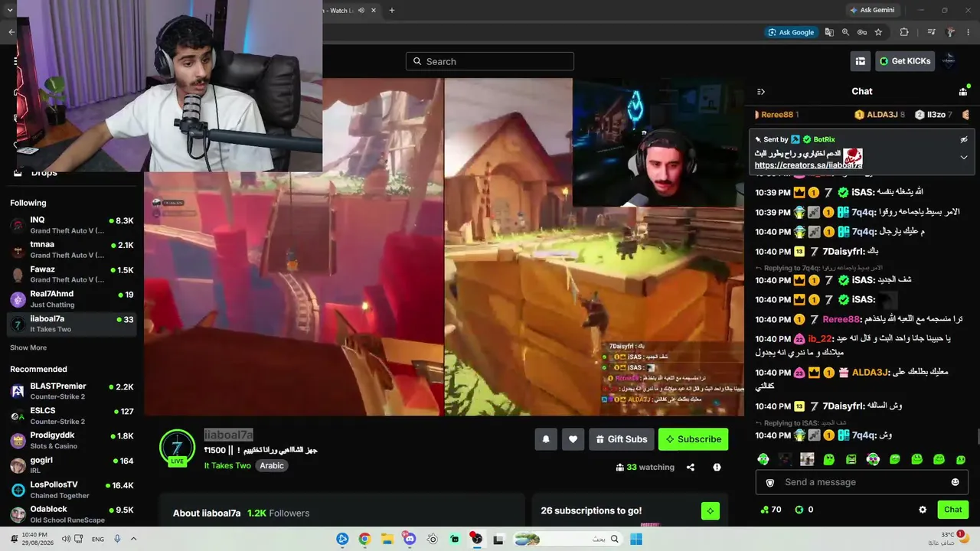Send message with the green Chat button

click(953, 510)
